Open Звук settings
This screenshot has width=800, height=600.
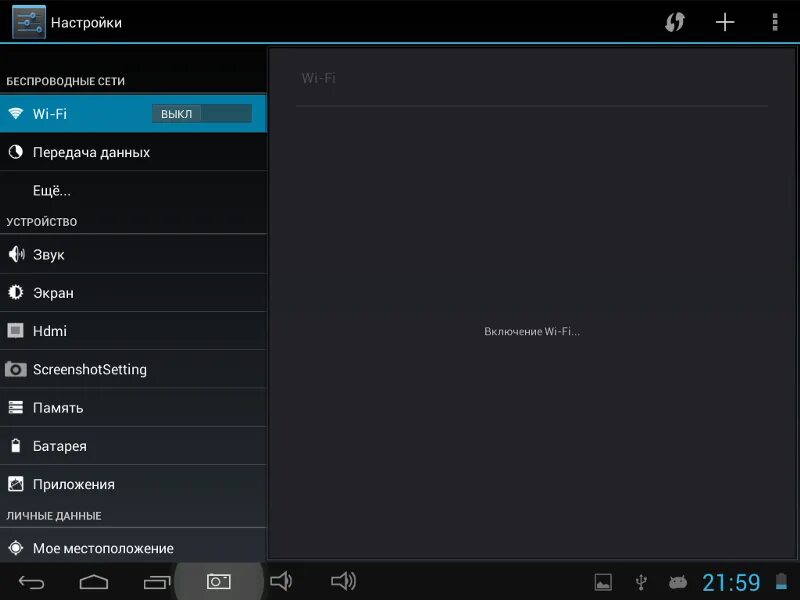133,254
